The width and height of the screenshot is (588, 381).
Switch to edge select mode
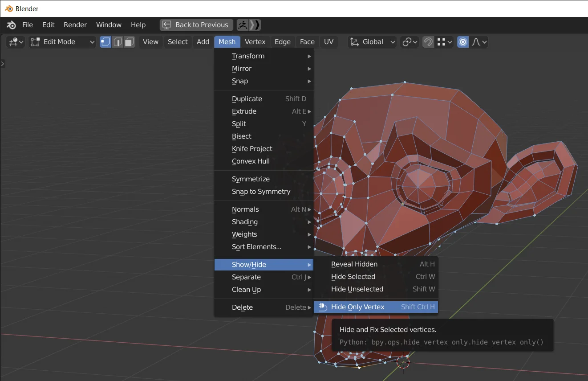pos(118,41)
